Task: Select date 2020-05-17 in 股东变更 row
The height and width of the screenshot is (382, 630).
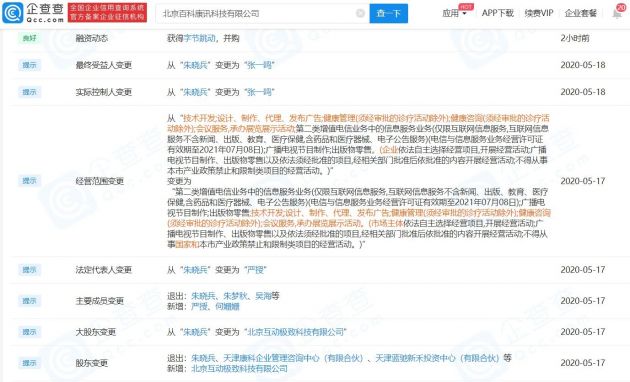Action: click(x=583, y=363)
